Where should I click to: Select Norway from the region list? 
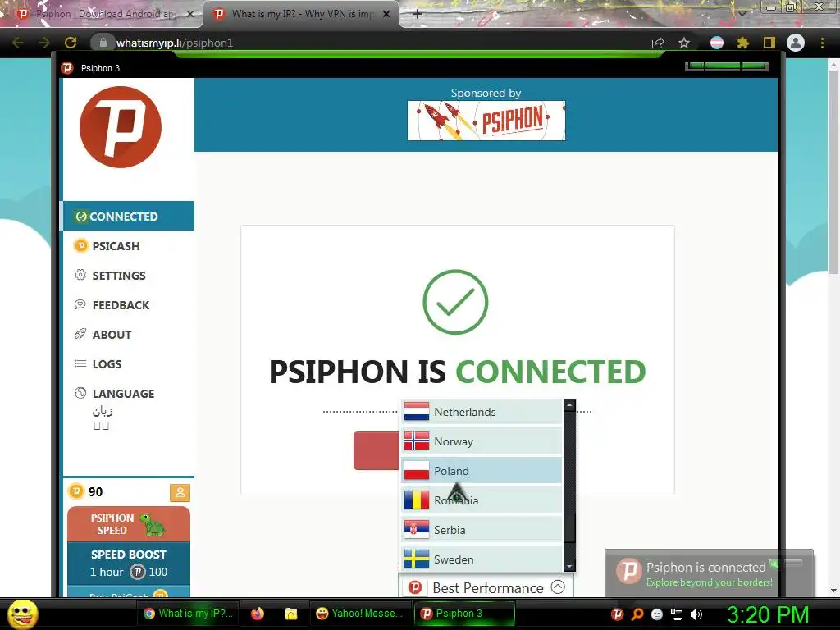tap(481, 441)
